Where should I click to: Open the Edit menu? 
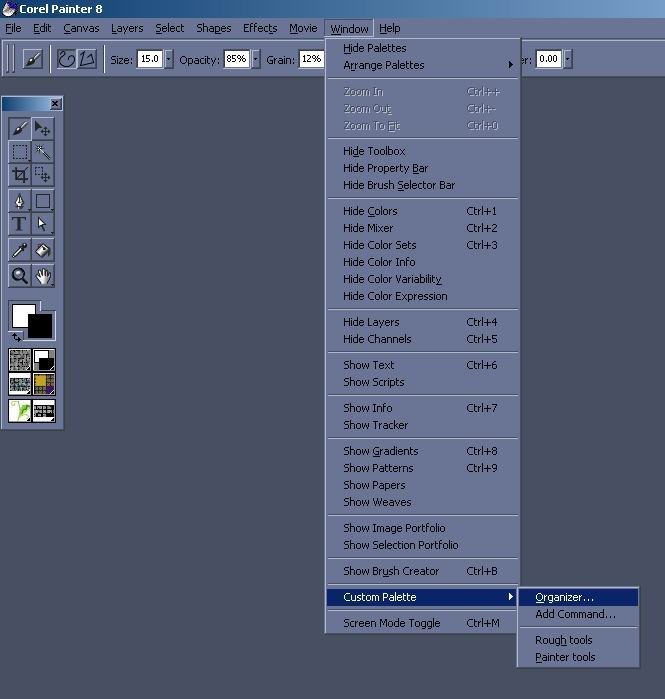42,29
